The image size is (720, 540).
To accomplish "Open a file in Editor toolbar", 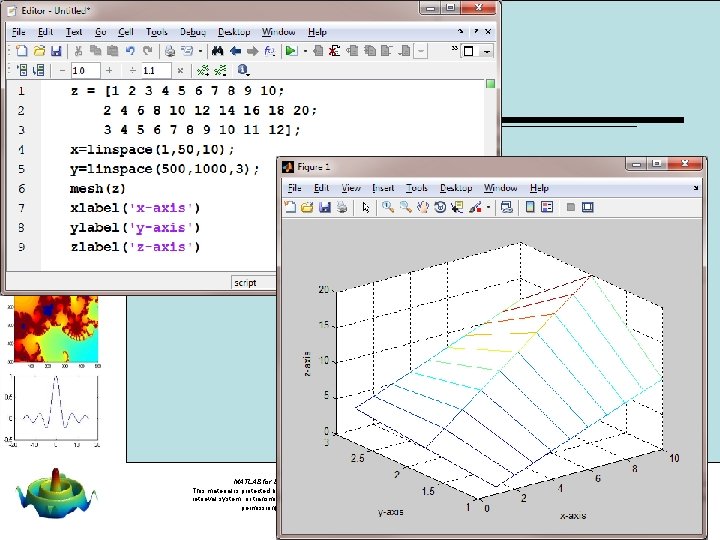I will point(39,51).
